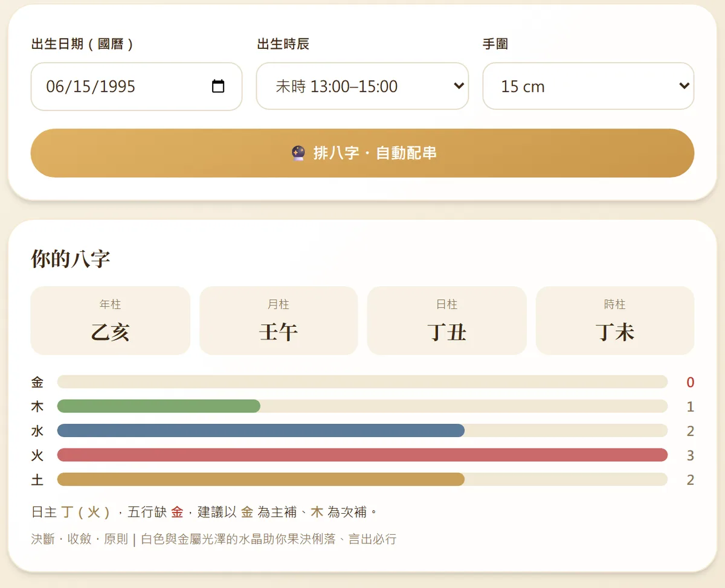The image size is (725, 588).
Task: Click the 日主 丁（火） summary sentence
Action: pos(204,512)
